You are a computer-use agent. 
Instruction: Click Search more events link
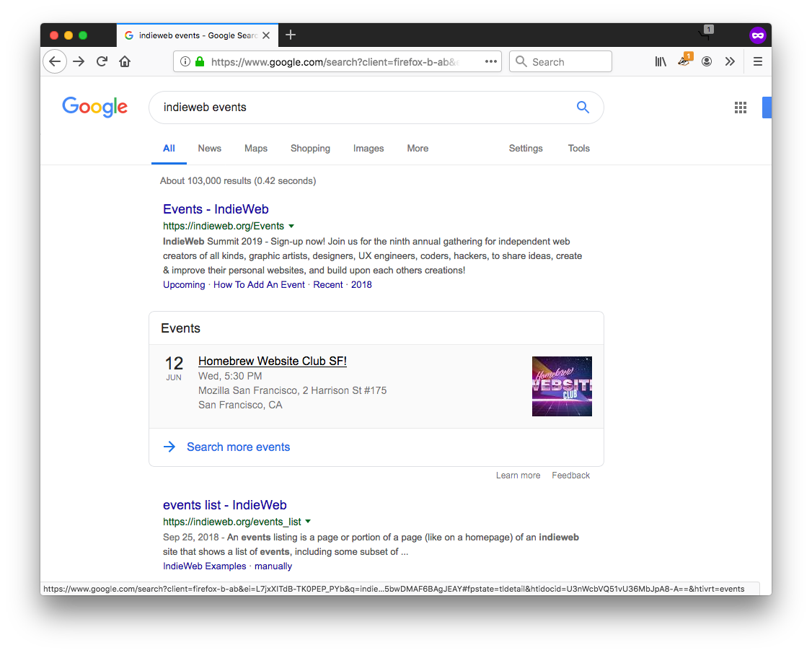pos(238,447)
